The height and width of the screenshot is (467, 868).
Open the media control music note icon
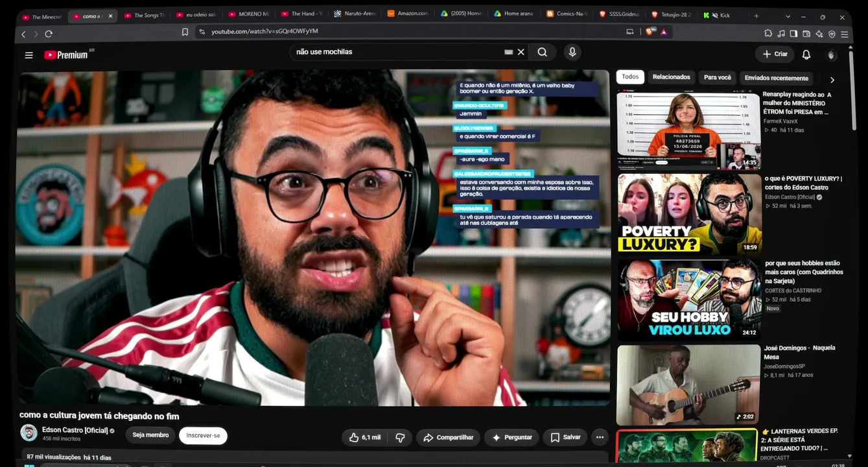point(781,34)
